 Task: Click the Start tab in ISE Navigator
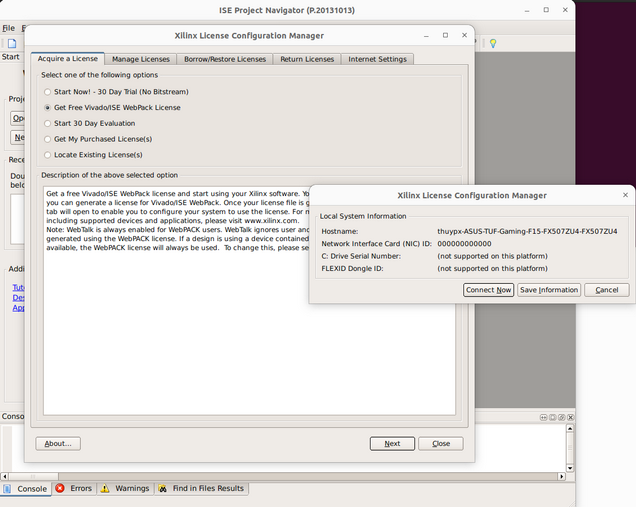(x=11, y=57)
